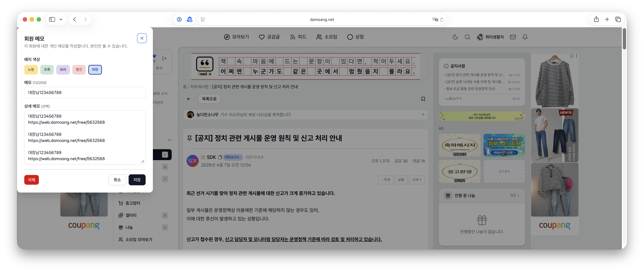Image resolution: width=644 pixels, height=272 pixels.
Task: Open the ad info icon on clothing ad
Action: 572,56
